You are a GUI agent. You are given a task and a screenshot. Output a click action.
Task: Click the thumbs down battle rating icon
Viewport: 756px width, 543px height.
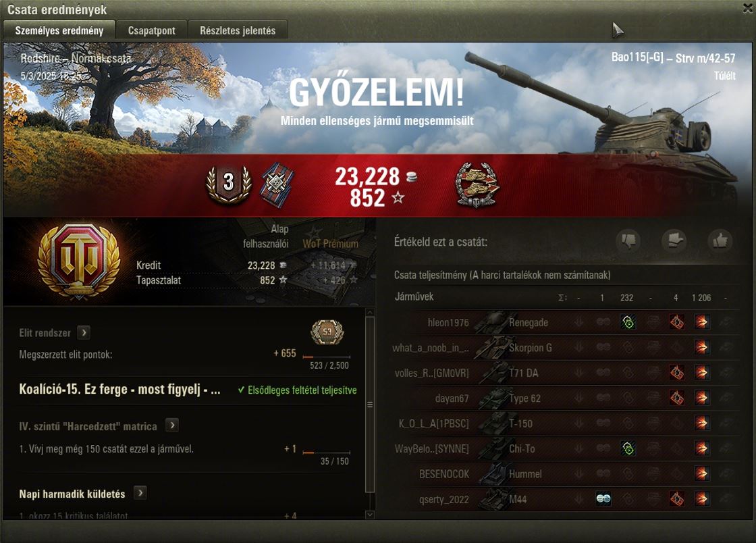pos(628,240)
